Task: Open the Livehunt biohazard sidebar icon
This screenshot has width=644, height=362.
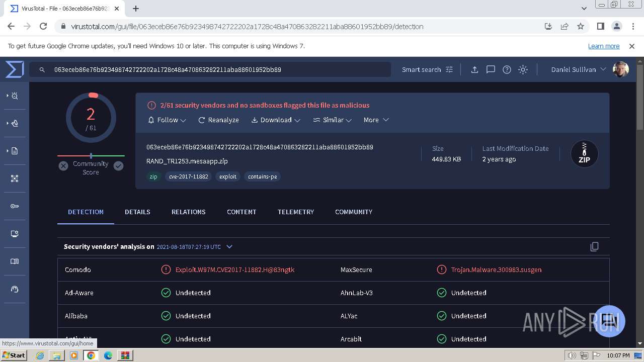Action: [x=14, y=123]
